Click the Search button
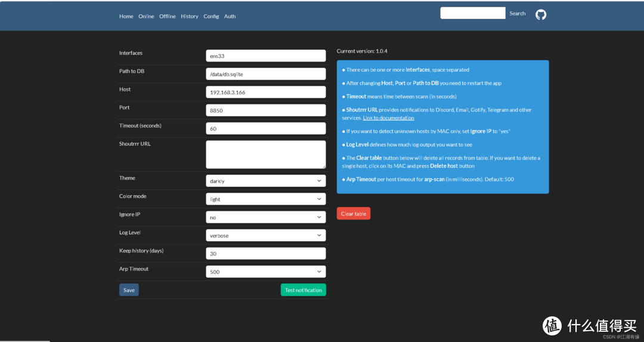644x342 pixels. pyautogui.click(x=517, y=13)
